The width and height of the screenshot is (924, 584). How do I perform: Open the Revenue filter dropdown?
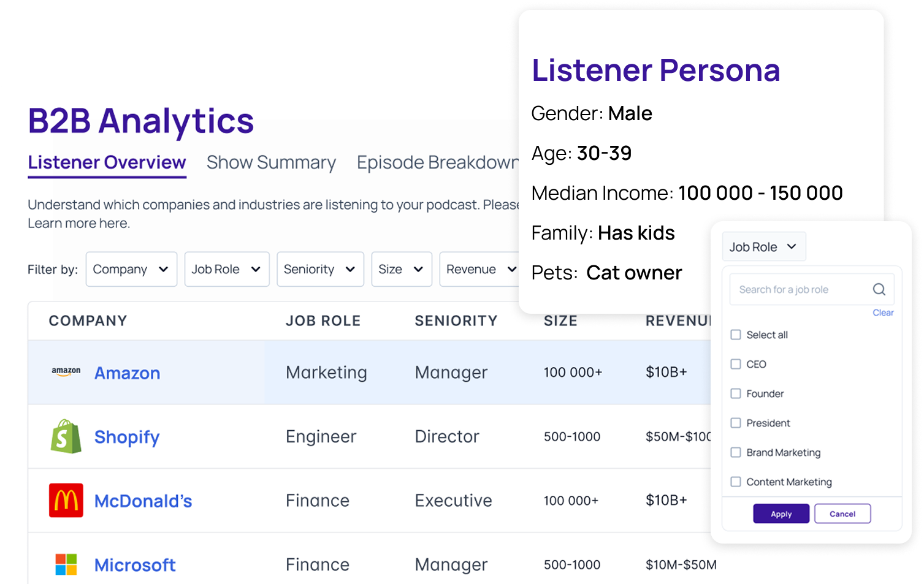[479, 269]
